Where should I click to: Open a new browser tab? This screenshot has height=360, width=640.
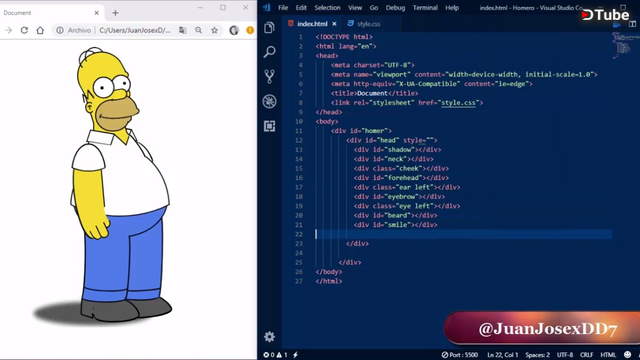(116, 13)
